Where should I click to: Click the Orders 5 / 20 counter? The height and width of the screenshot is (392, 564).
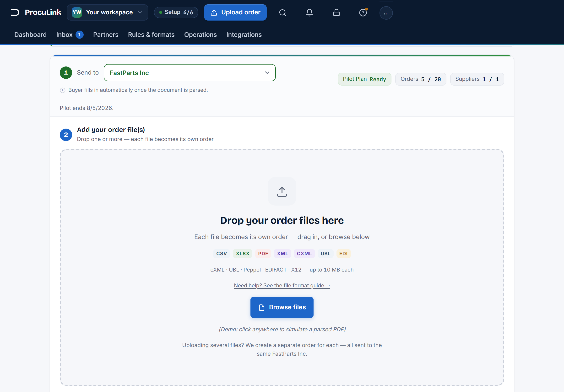point(421,79)
